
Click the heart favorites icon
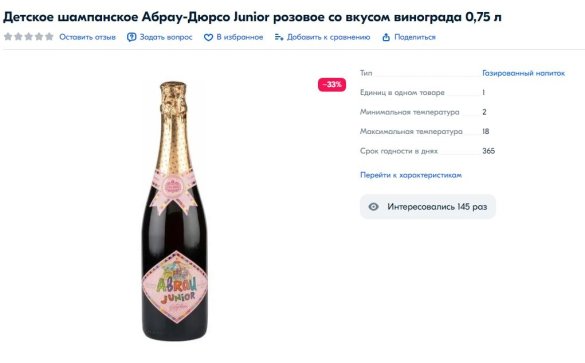click(208, 37)
